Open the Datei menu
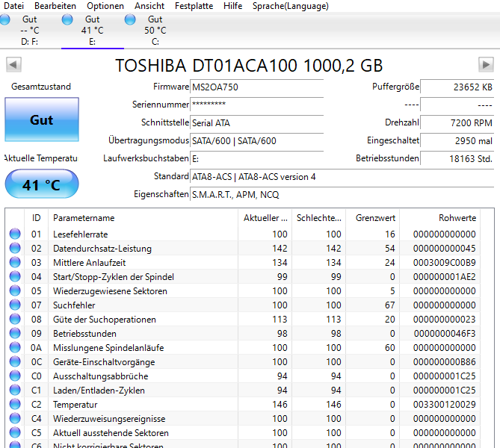This screenshot has width=500, height=448. click(13, 6)
